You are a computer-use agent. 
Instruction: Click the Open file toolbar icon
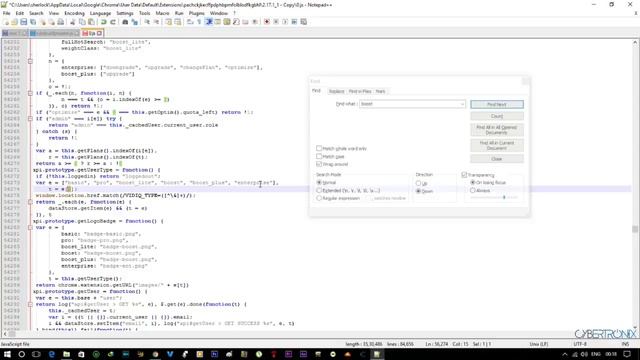point(14,22)
